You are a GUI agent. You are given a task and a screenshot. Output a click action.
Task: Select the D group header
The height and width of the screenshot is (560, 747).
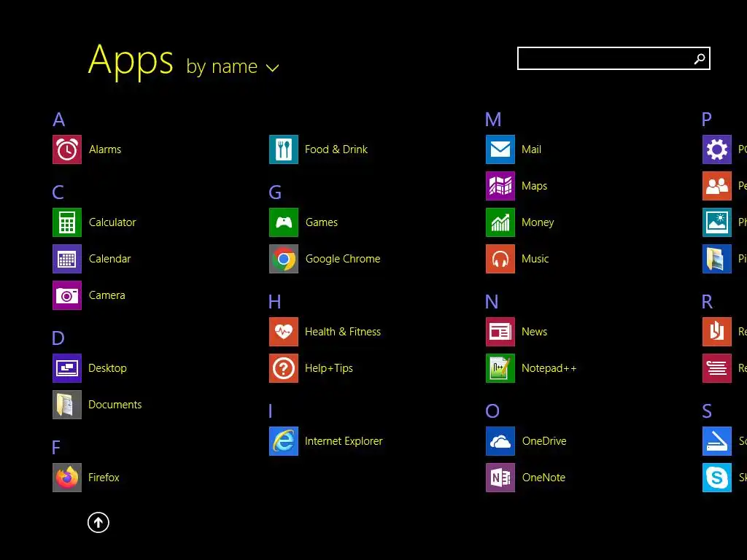(58, 338)
